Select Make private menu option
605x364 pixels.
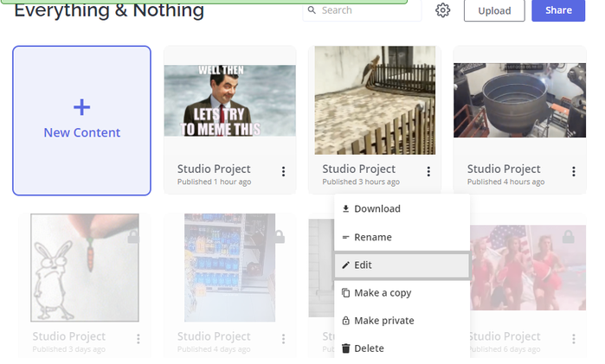(x=402, y=321)
